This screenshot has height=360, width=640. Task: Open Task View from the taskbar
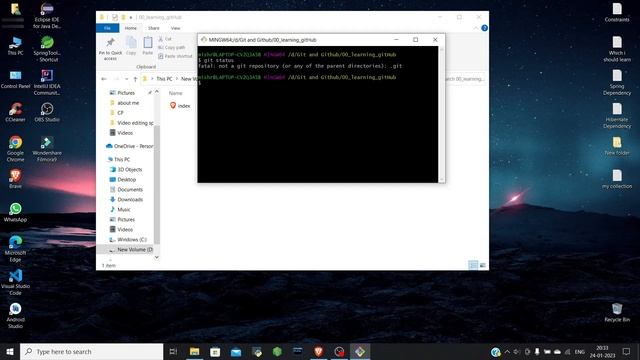click(x=173, y=351)
